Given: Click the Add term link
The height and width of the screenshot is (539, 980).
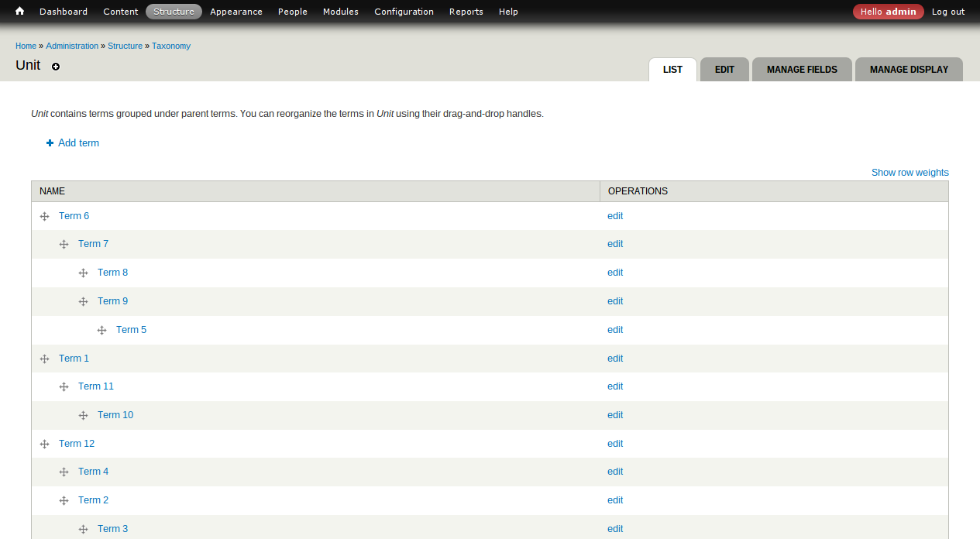Looking at the screenshot, I should tap(78, 143).
